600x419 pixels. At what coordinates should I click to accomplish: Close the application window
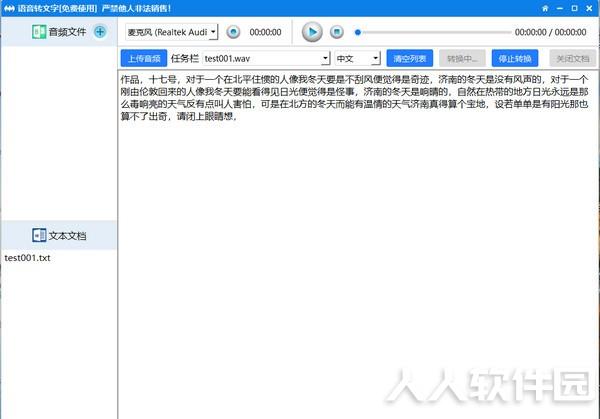click(589, 8)
